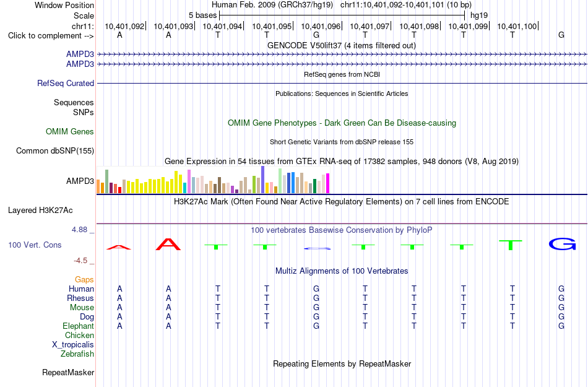The height and width of the screenshot is (387, 588).
Task: Click the 4.88 conservation scale value
Action: click(x=79, y=230)
